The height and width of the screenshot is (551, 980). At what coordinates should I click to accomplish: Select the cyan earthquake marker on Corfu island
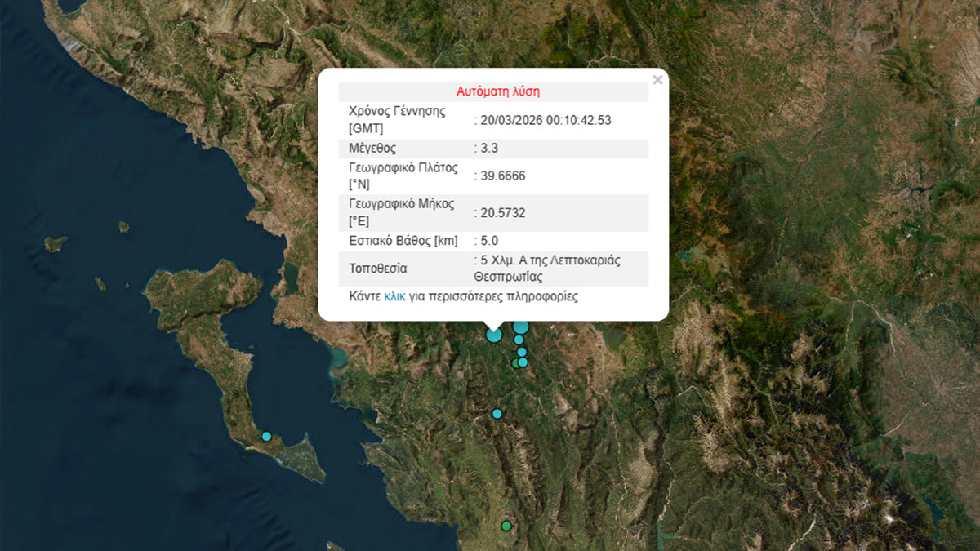pos(266,437)
